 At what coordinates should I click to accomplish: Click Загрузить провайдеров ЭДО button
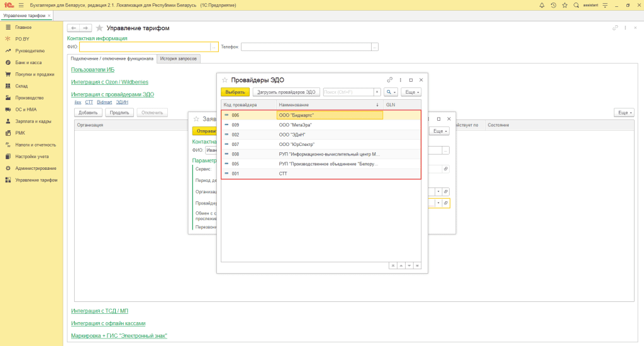pyautogui.click(x=286, y=92)
